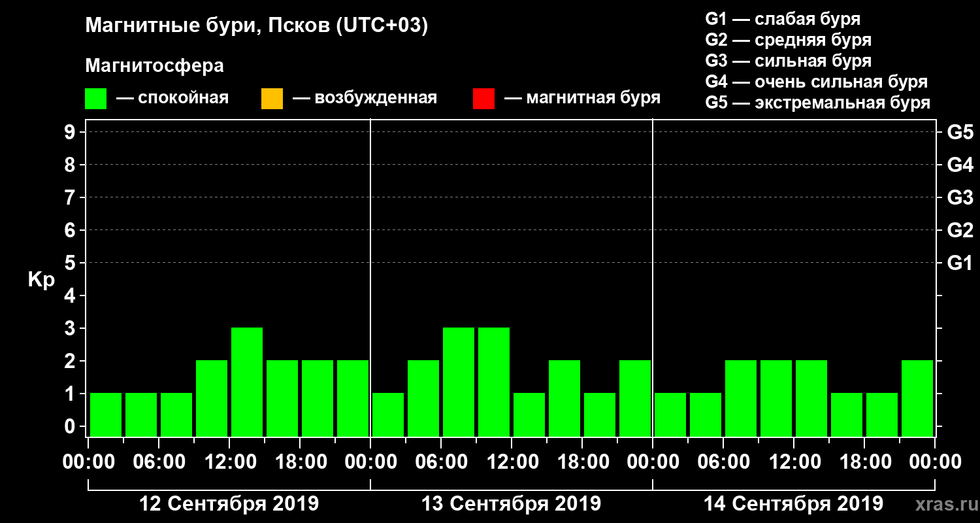Viewport: 980px width, 523px height.
Task: Click the Kp 3 bar on 12 Сентября
Action: tap(247, 382)
